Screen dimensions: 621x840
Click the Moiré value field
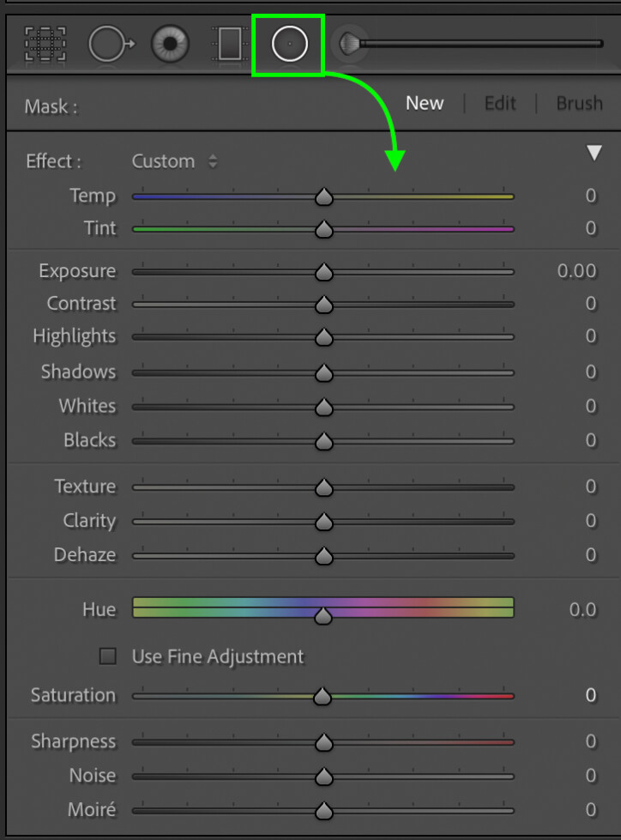pos(590,809)
